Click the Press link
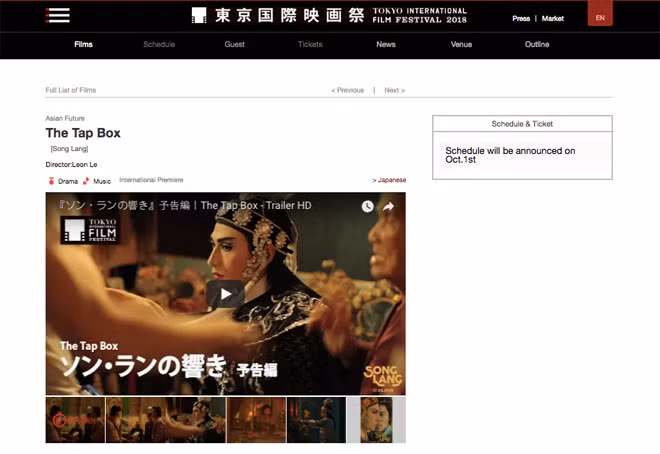This screenshot has height=454, width=660. (521, 18)
